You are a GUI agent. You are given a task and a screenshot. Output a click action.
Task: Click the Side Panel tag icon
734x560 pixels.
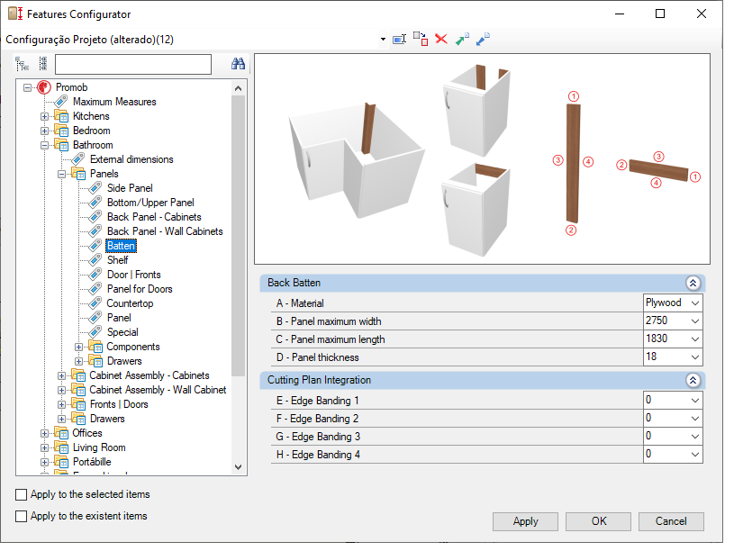coord(95,188)
